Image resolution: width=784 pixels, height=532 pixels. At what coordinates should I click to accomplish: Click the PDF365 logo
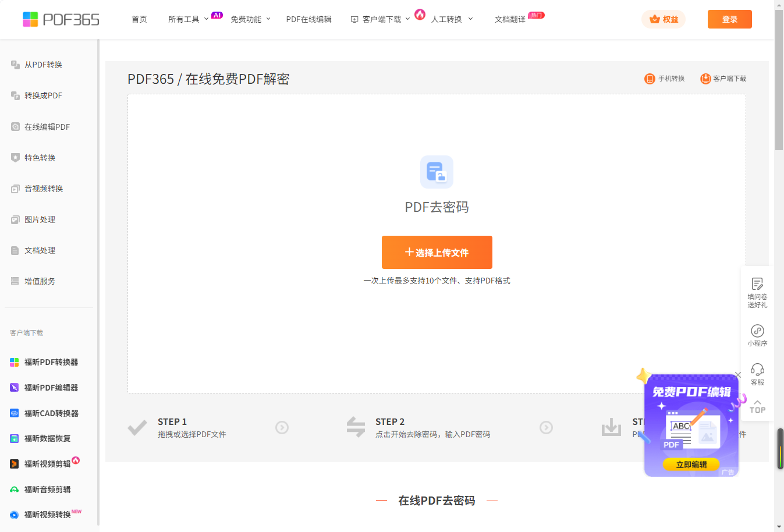[x=61, y=19]
